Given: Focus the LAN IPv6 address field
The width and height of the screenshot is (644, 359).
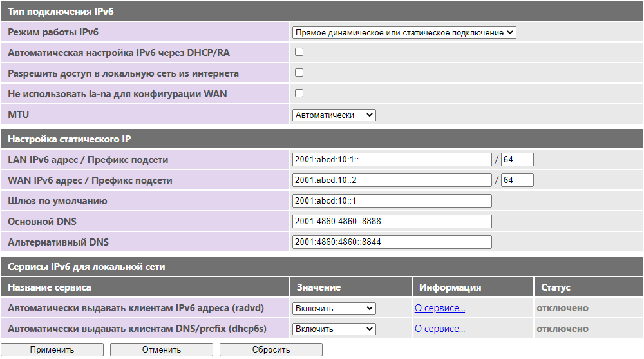Looking at the screenshot, I should pyautogui.click(x=392, y=160).
